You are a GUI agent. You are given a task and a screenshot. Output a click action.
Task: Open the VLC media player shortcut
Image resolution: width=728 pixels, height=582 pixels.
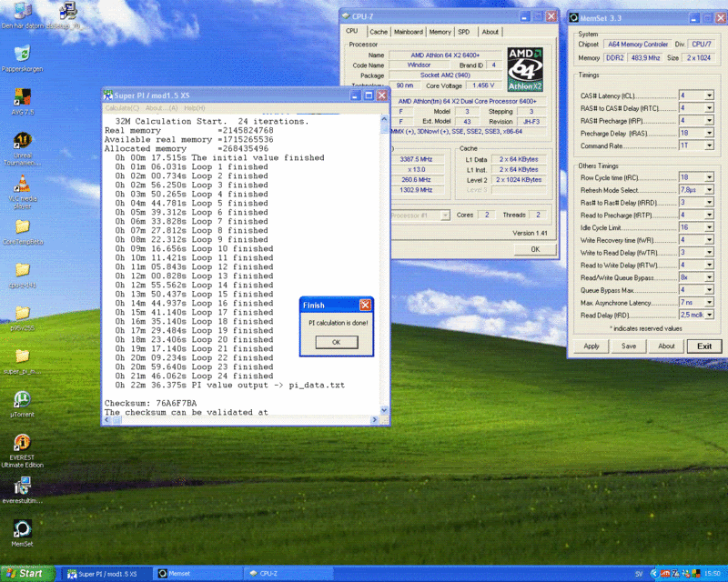22,192
